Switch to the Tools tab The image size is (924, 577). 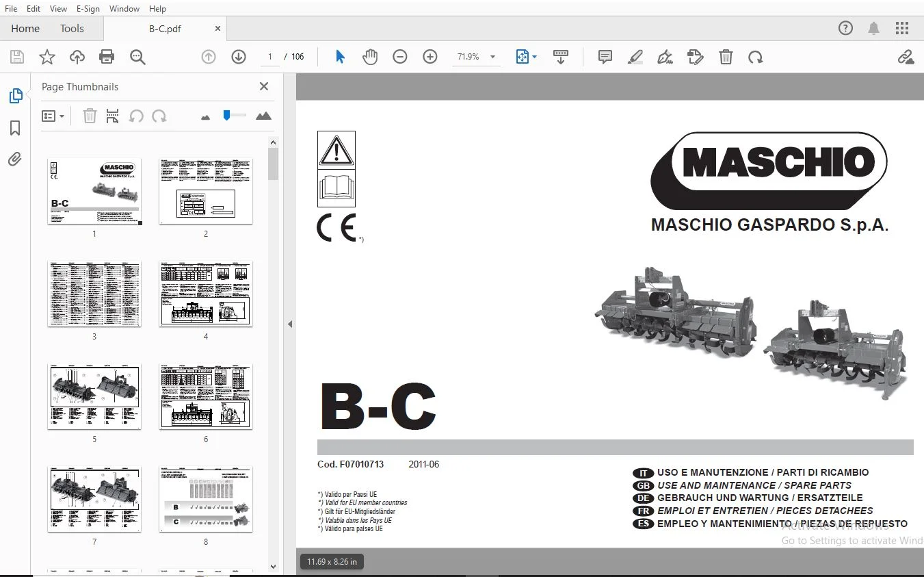pyautogui.click(x=72, y=28)
